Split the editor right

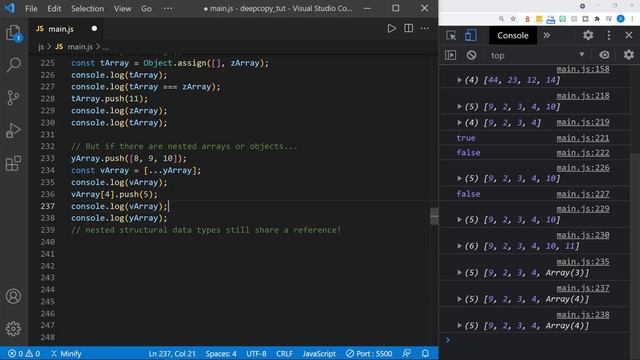click(408, 28)
